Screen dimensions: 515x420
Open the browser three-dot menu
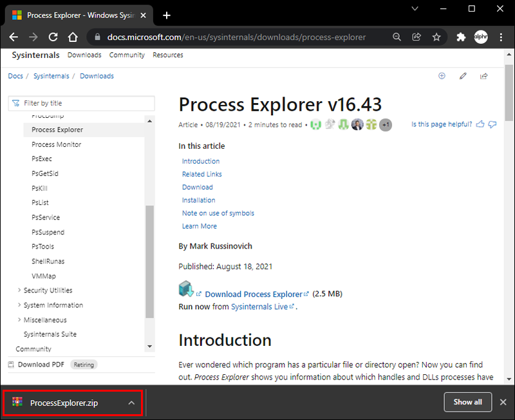[x=500, y=37]
